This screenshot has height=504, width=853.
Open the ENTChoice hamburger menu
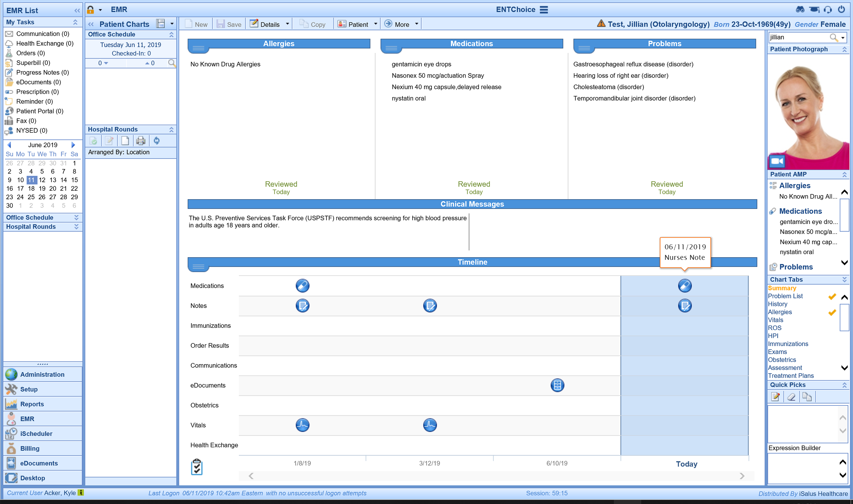[x=544, y=10]
